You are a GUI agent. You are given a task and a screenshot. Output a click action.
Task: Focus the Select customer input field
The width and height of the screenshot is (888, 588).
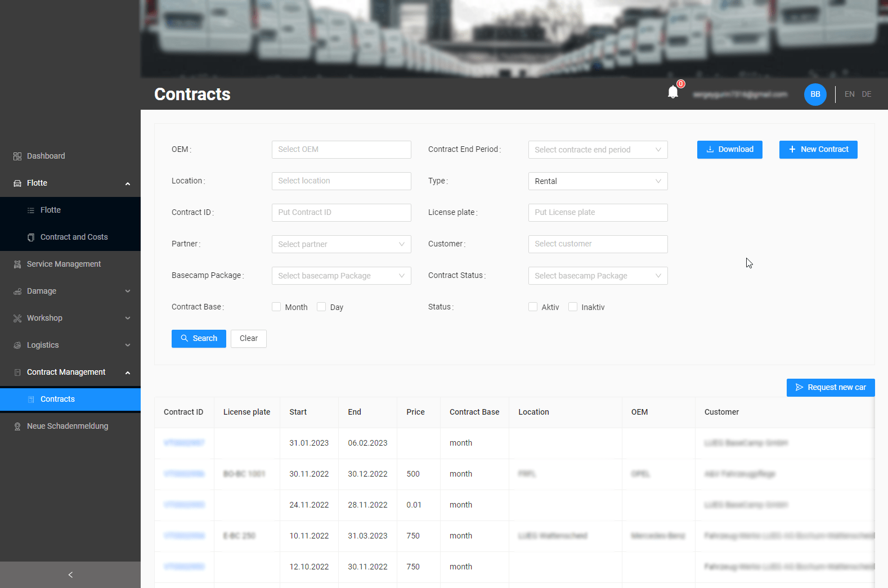tap(598, 244)
